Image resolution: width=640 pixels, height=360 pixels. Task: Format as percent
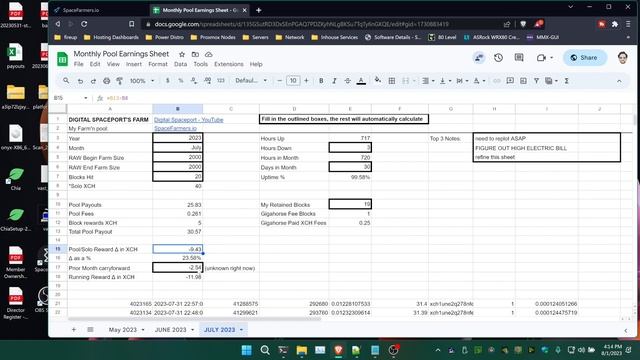[180, 81]
